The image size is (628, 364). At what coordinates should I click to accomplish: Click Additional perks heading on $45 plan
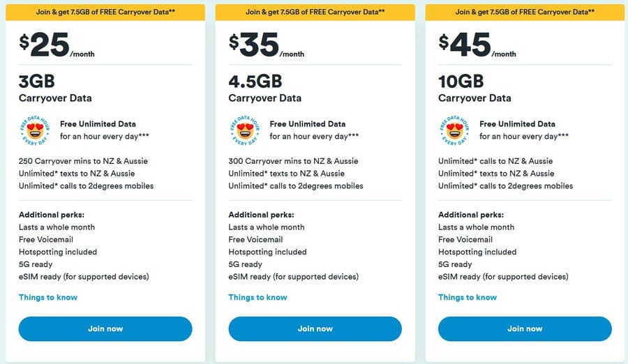point(471,215)
